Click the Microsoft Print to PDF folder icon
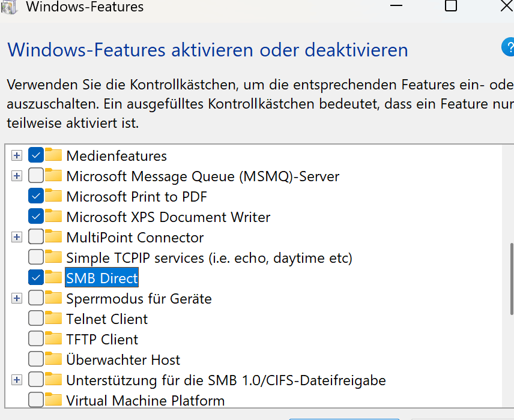The height and width of the screenshot is (420, 514). [54, 196]
